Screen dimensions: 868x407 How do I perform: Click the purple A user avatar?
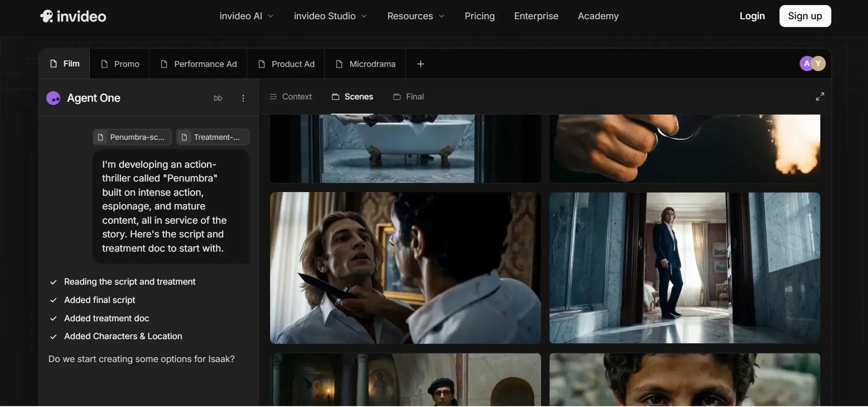pyautogui.click(x=806, y=64)
